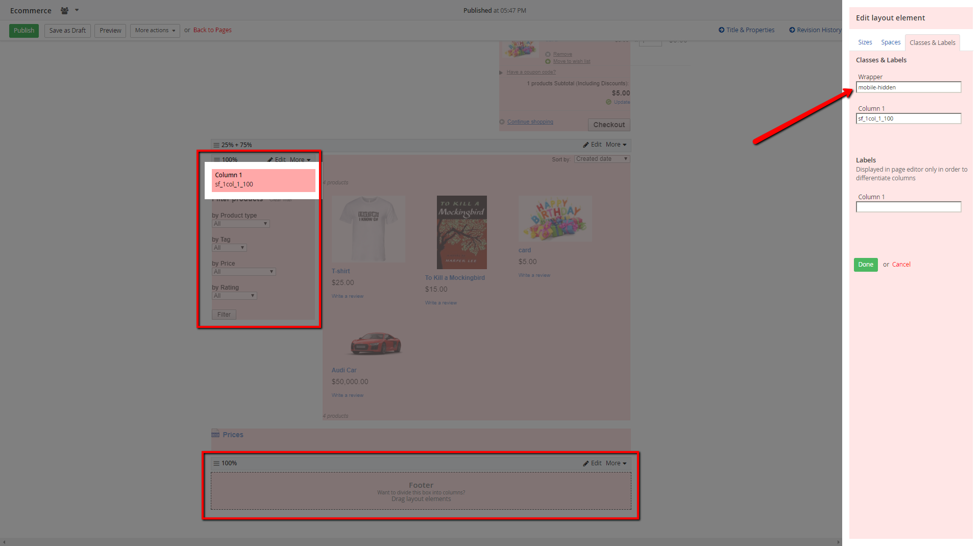Click Write a review under T-shirt
Image resolution: width=980 pixels, height=546 pixels.
pyautogui.click(x=347, y=296)
